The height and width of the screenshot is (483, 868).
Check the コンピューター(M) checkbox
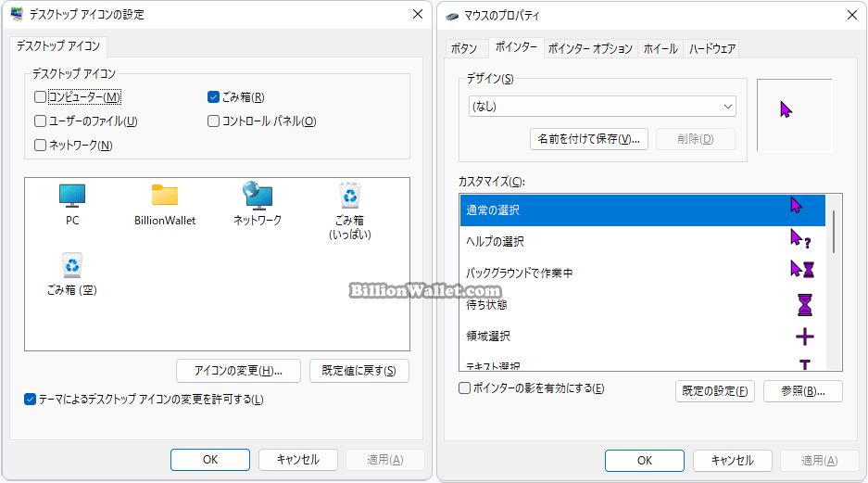pos(40,97)
